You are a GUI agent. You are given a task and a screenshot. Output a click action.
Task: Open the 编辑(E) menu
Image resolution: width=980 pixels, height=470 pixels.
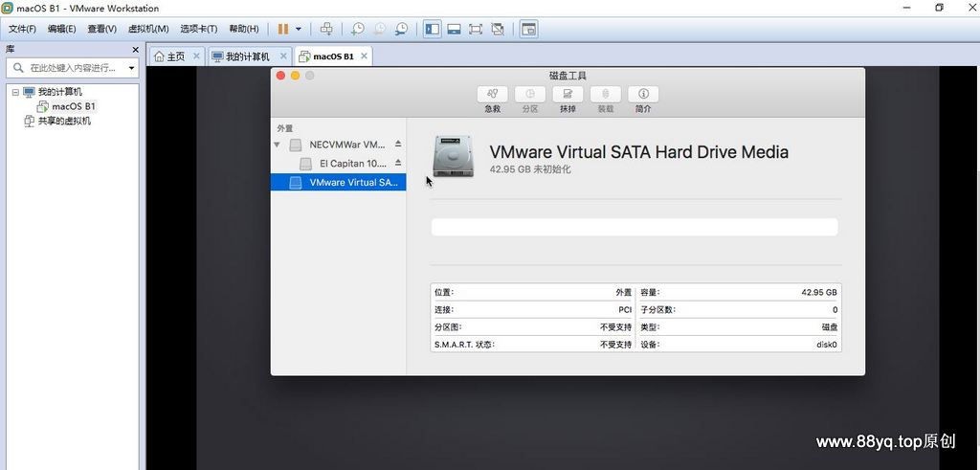pos(61,29)
